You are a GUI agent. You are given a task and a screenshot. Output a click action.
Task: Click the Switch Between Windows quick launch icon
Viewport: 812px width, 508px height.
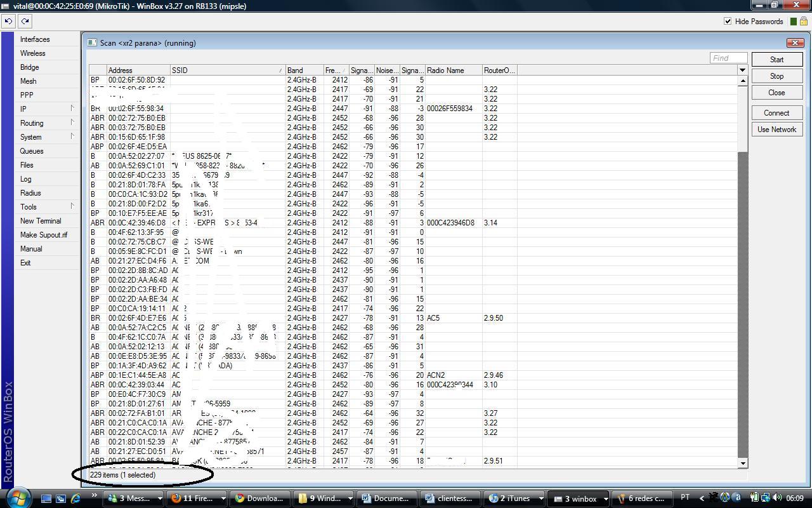[x=61, y=498]
